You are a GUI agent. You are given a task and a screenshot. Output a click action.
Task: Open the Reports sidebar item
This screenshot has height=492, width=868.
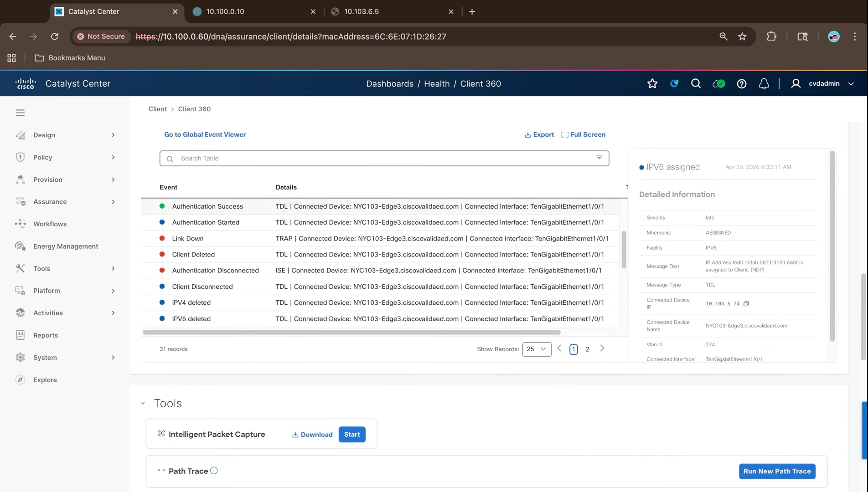tap(45, 335)
